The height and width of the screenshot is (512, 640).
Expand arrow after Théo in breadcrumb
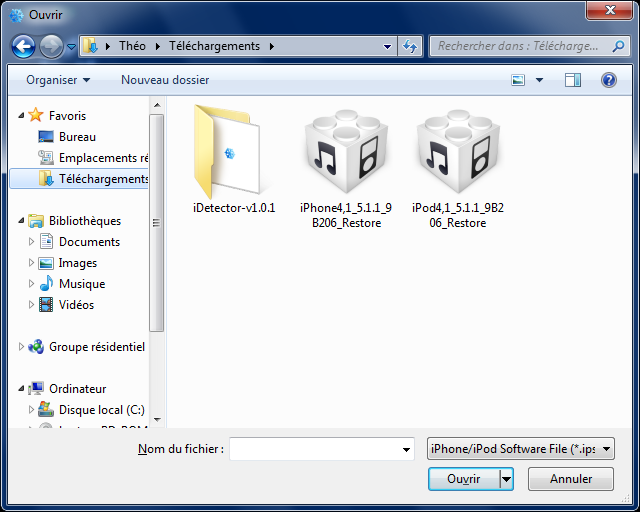(158, 47)
